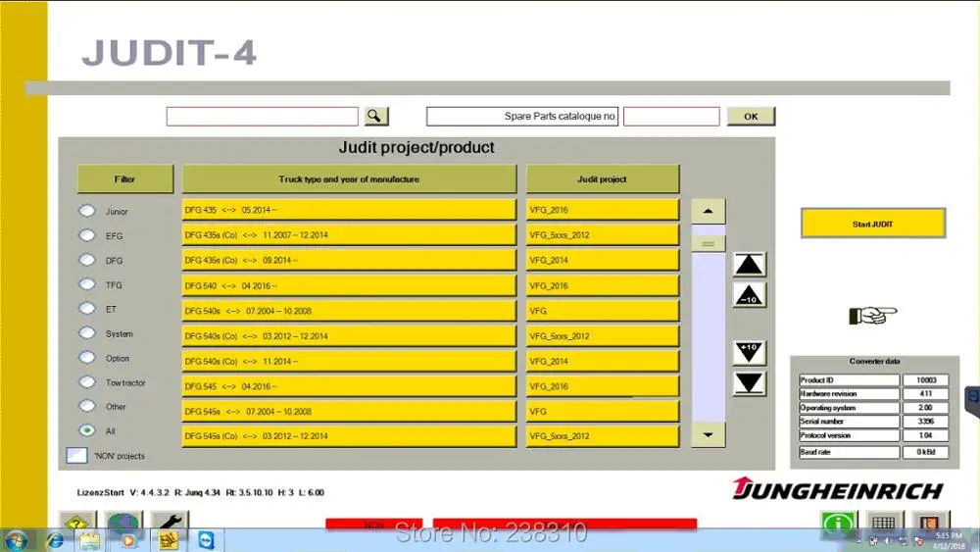980x552 pixels.
Task: Open the green info icon
Action: 838,522
